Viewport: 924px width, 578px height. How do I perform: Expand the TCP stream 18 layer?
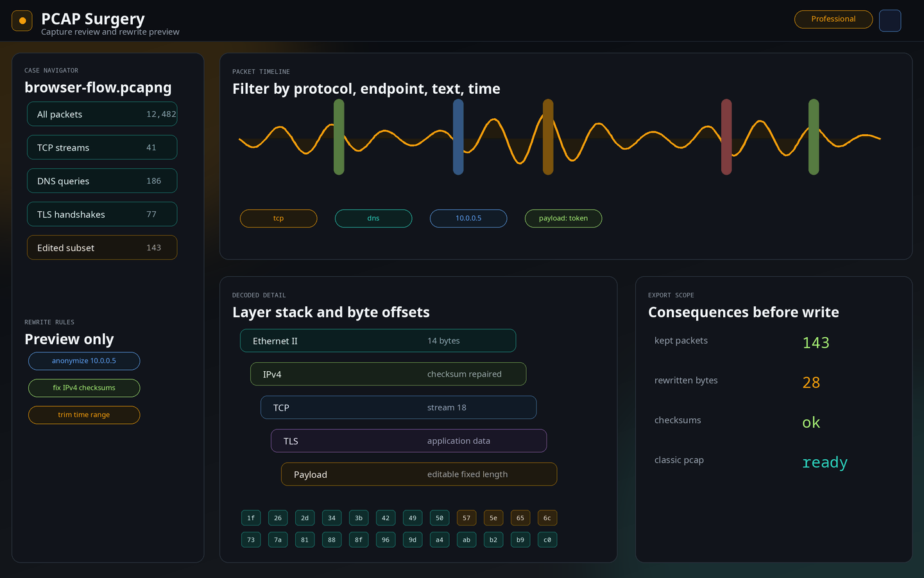pyautogui.click(x=398, y=408)
